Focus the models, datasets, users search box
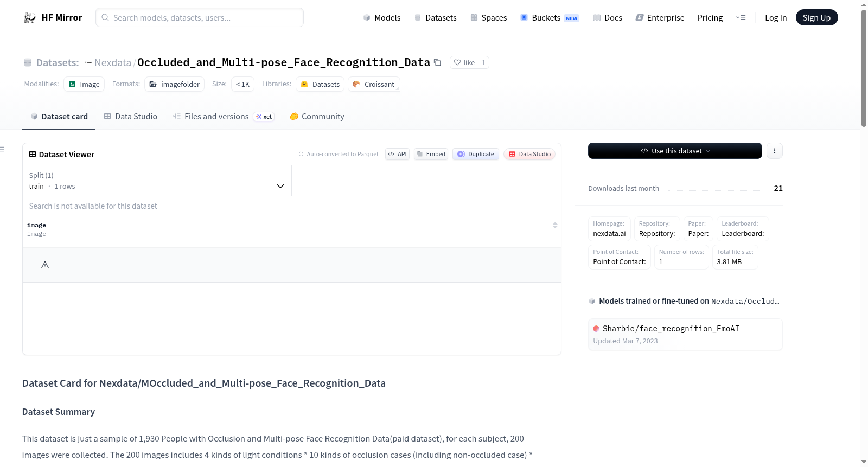The height and width of the screenshot is (467, 868). pos(200,17)
